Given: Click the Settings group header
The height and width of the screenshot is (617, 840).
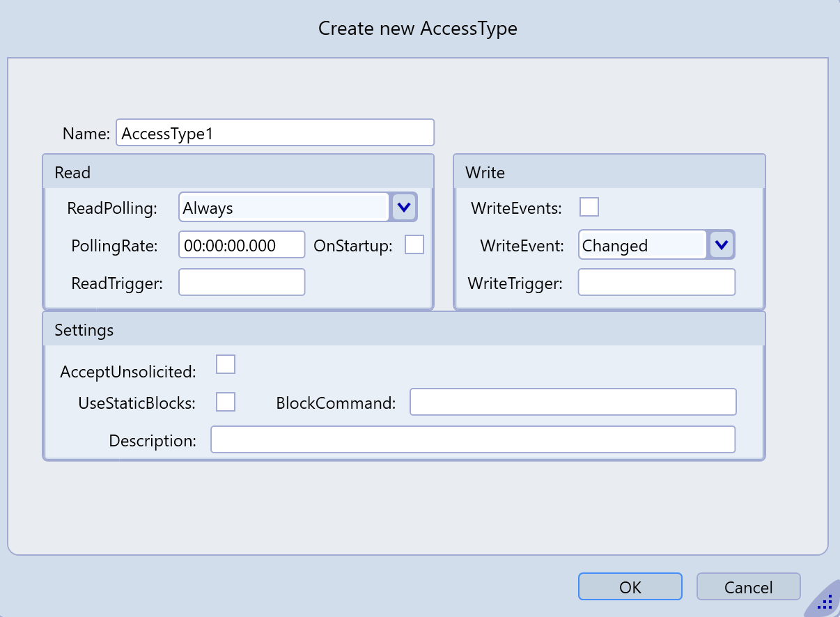Looking at the screenshot, I should 404,329.
